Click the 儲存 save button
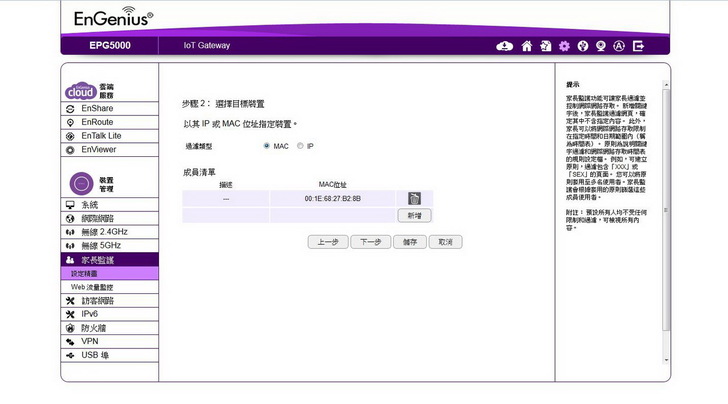The height and width of the screenshot is (404, 728). [x=406, y=242]
